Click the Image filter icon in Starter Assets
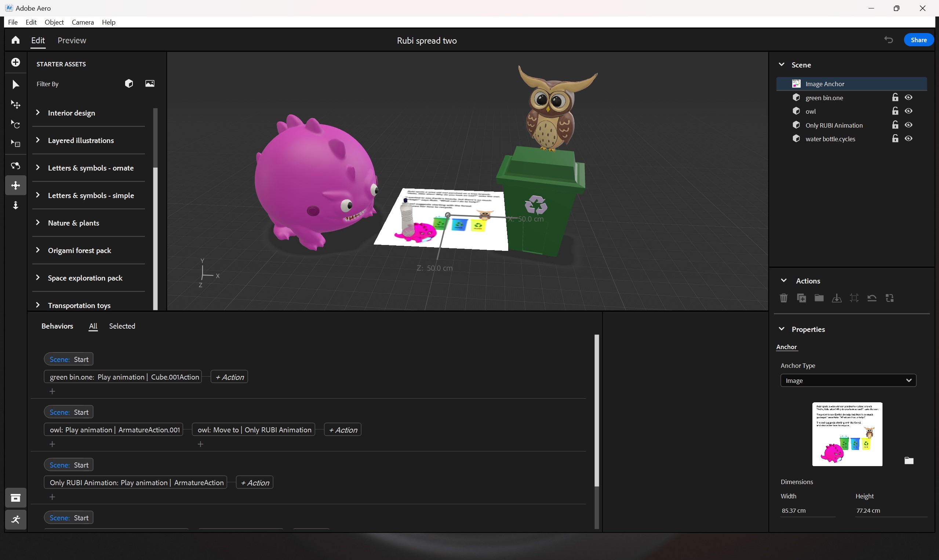 click(149, 83)
